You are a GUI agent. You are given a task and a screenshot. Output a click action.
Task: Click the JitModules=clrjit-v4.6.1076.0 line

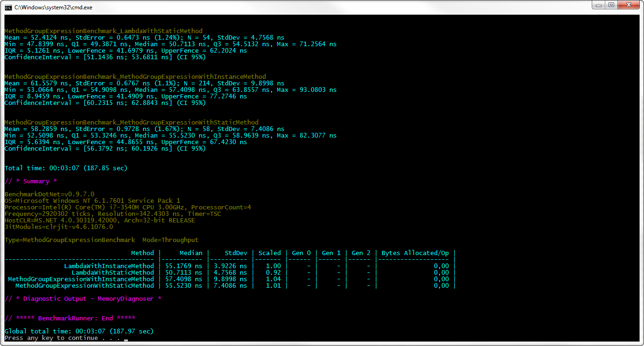[x=59, y=227]
